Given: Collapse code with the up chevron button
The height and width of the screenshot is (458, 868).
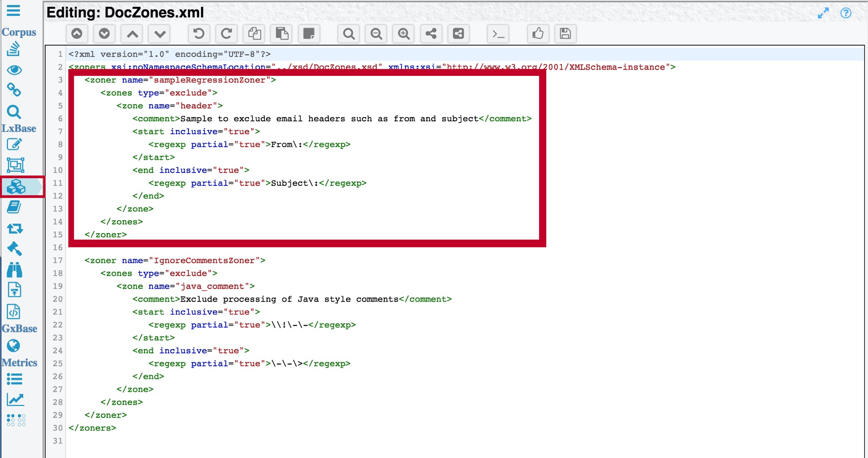Looking at the screenshot, I should [132, 34].
